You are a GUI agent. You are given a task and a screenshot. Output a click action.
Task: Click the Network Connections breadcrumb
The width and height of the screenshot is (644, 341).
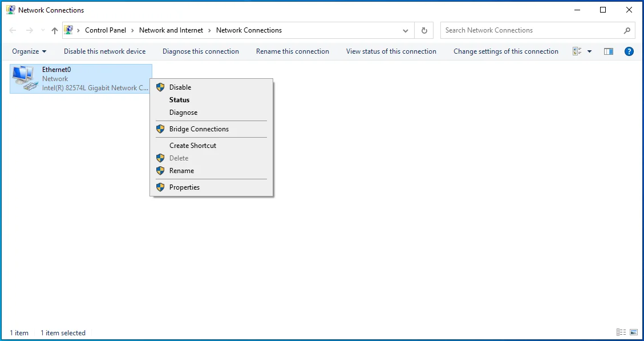[249, 30]
